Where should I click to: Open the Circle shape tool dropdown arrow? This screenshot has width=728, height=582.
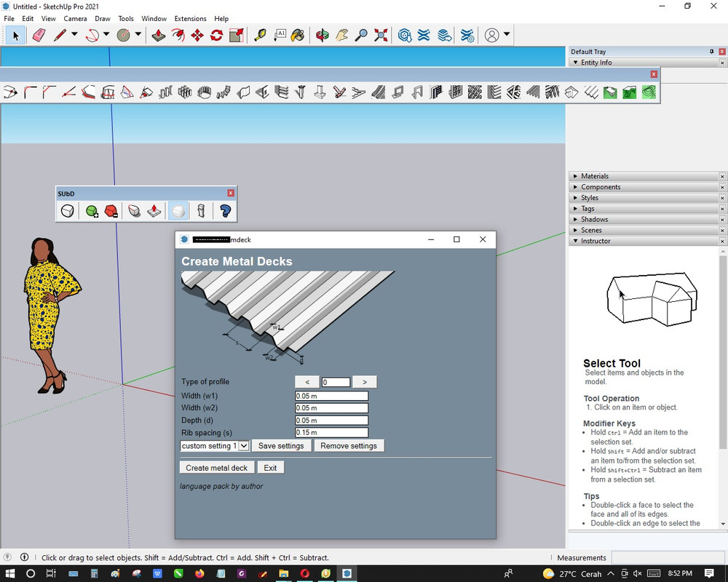pyautogui.click(x=138, y=34)
